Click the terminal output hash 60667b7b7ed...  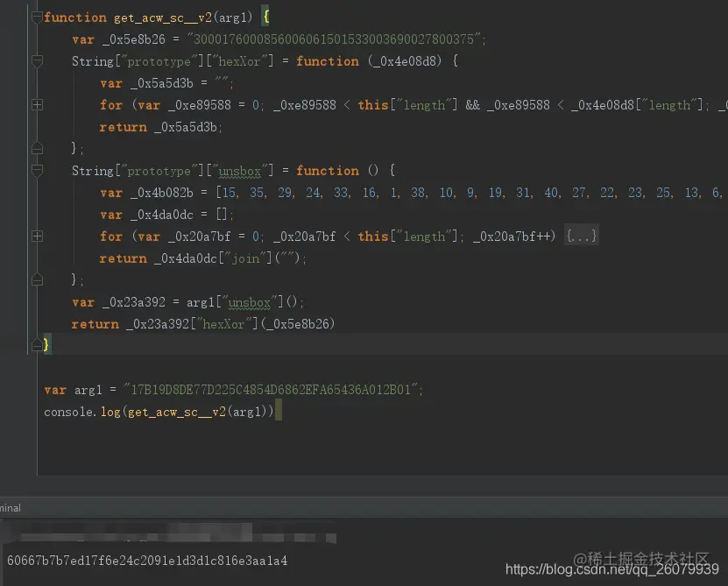click(147, 561)
